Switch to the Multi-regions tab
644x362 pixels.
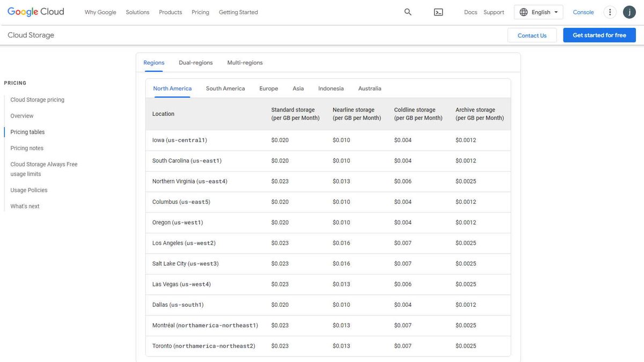click(x=245, y=62)
